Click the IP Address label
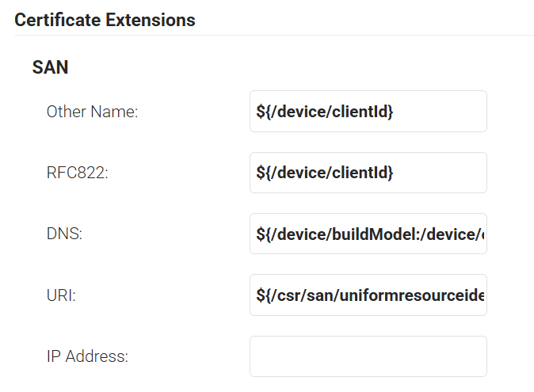Viewport: 534px width, 392px height. [86, 356]
